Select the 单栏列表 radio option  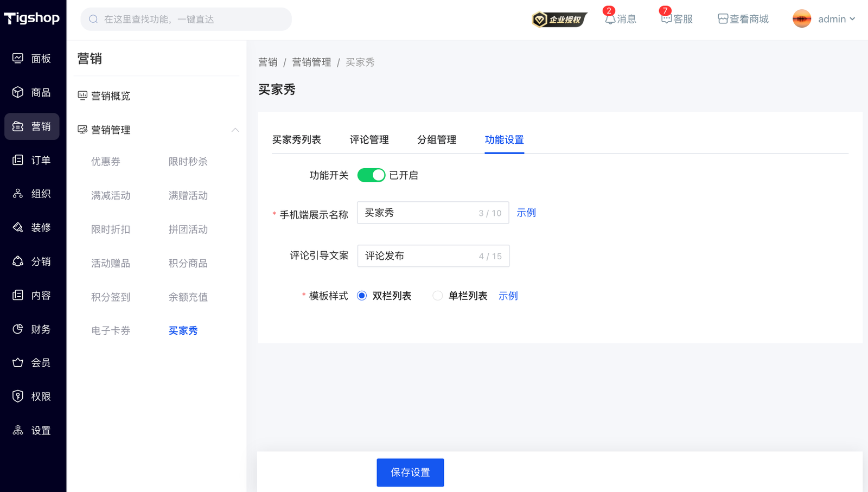437,296
